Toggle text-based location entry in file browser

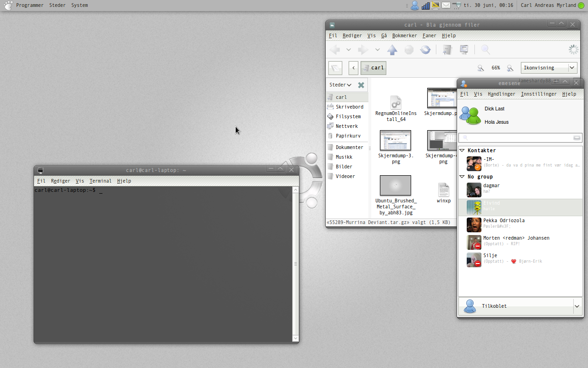335,68
